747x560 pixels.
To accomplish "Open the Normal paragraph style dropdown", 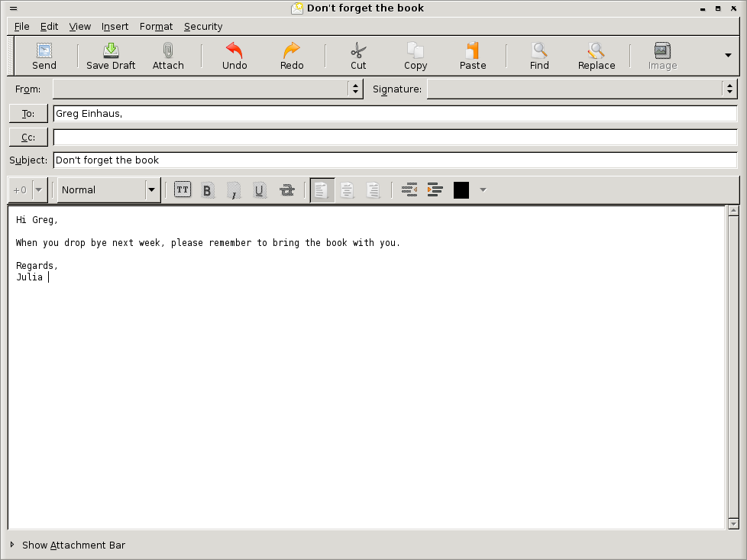I will pyautogui.click(x=108, y=190).
